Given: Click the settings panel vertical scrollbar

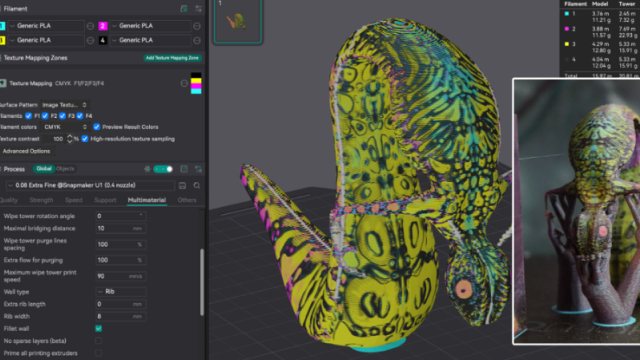Looking at the screenshot, I should click(x=202, y=282).
